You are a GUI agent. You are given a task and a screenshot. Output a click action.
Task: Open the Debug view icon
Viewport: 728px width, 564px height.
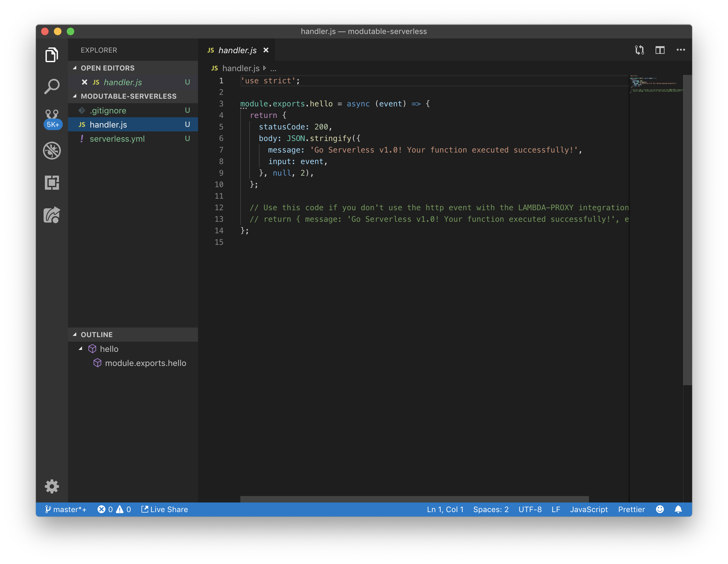(x=52, y=151)
